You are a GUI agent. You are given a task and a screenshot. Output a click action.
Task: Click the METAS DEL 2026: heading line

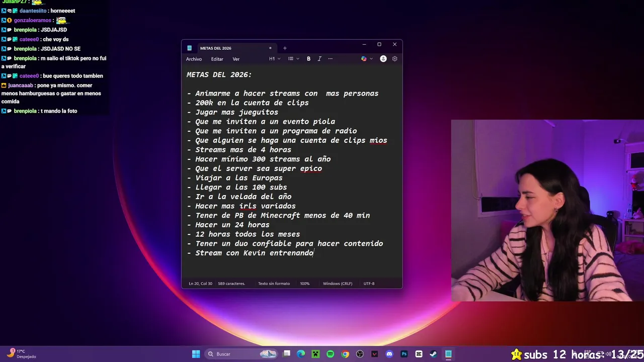[219, 74]
